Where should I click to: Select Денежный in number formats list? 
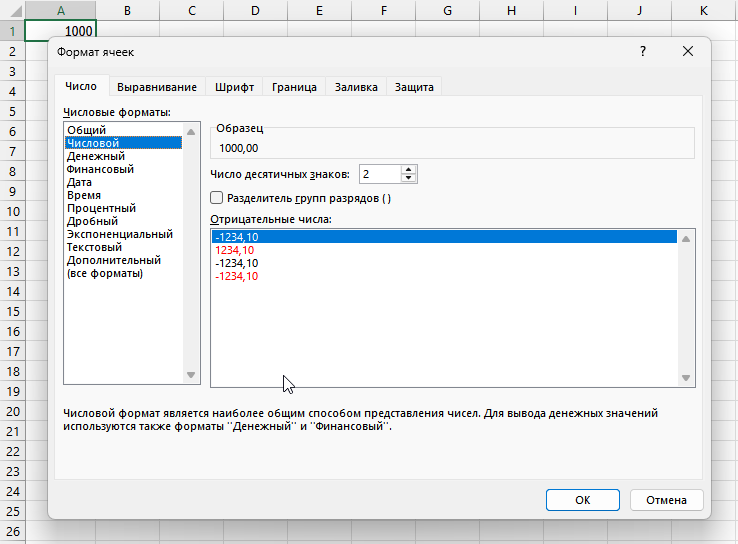click(96, 156)
